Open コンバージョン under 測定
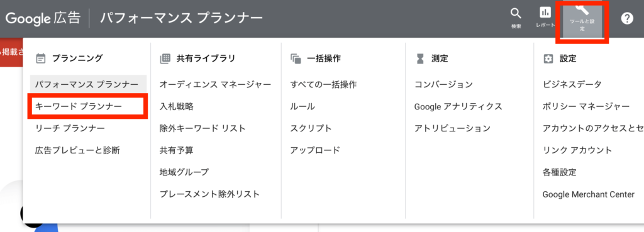 [443, 85]
